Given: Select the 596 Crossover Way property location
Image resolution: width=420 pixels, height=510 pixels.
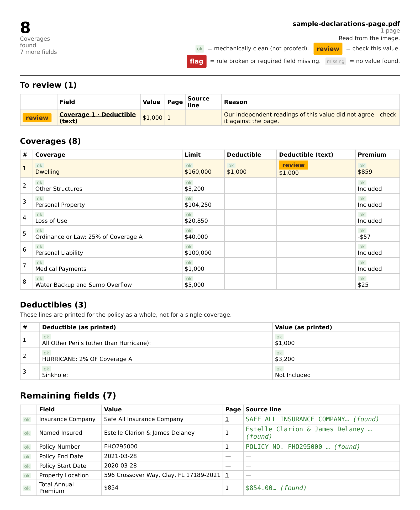Looking at the screenshot, I should pos(162,475).
